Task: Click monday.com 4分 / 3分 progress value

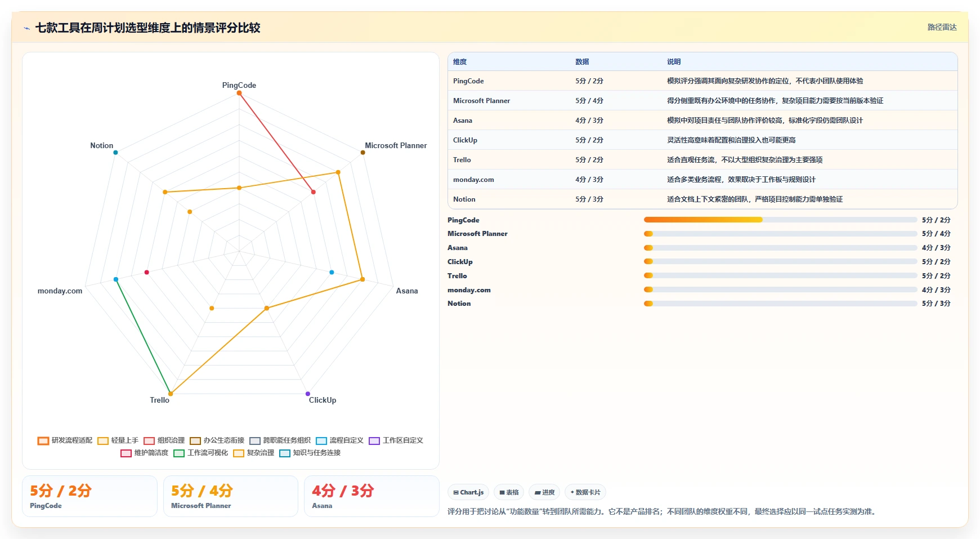Action: click(x=936, y=290)
